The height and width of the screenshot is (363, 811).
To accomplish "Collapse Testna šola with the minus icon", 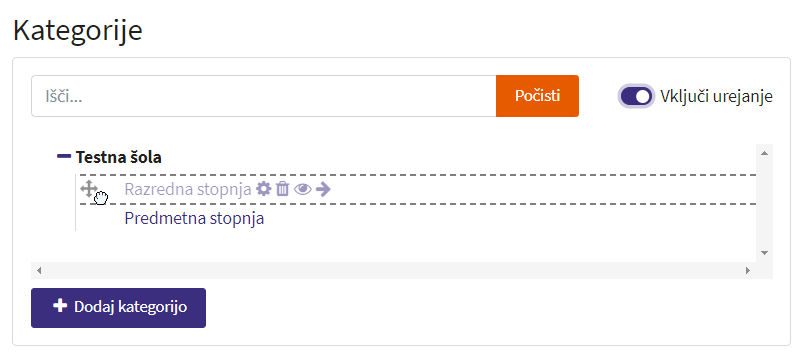I will point(64,156).
